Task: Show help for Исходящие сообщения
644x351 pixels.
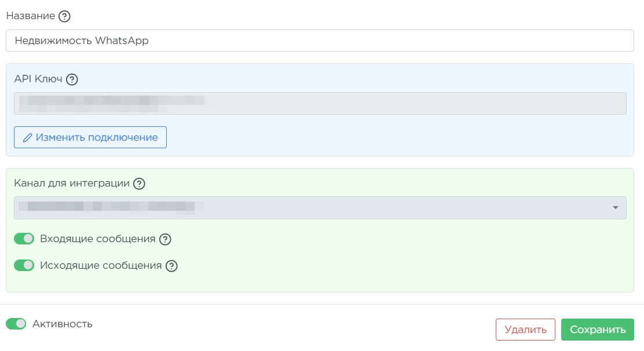Action: (x=171, y=266)
